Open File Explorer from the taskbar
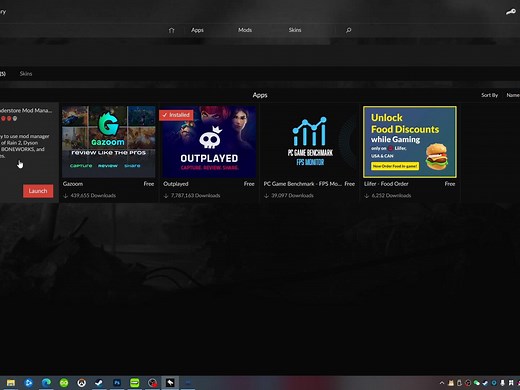The image size is (520, 390). (x=11, y=383)
